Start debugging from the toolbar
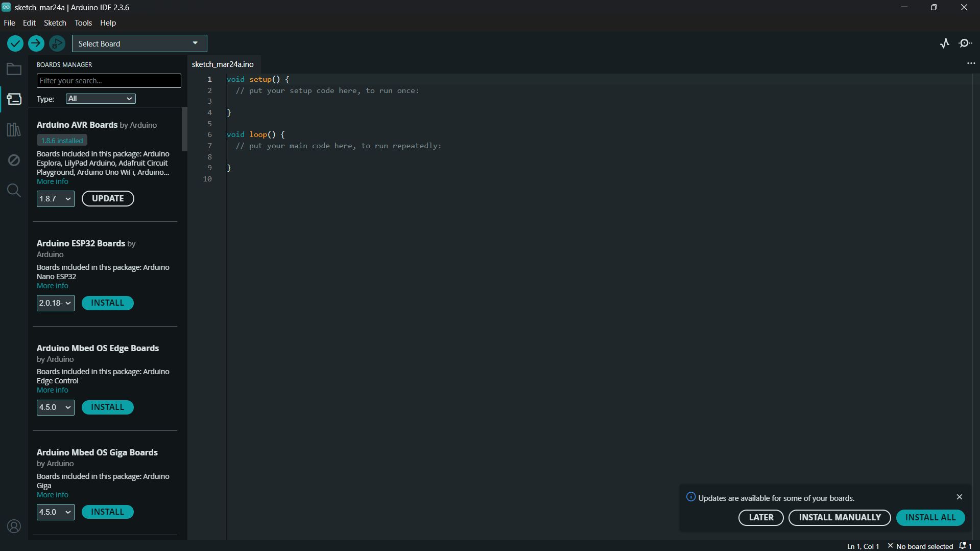 tap(57, 43)
